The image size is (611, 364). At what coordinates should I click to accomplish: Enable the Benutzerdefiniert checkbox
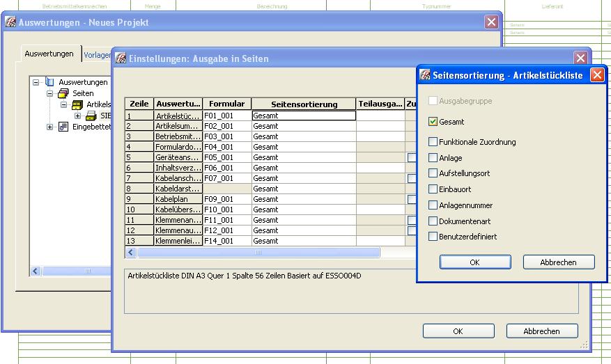(x=433, y=237)
